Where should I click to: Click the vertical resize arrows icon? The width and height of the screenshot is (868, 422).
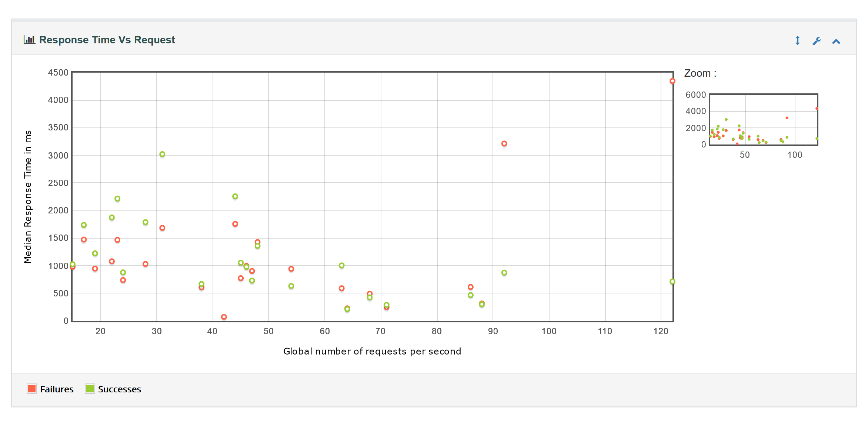[x=798, y=41]
